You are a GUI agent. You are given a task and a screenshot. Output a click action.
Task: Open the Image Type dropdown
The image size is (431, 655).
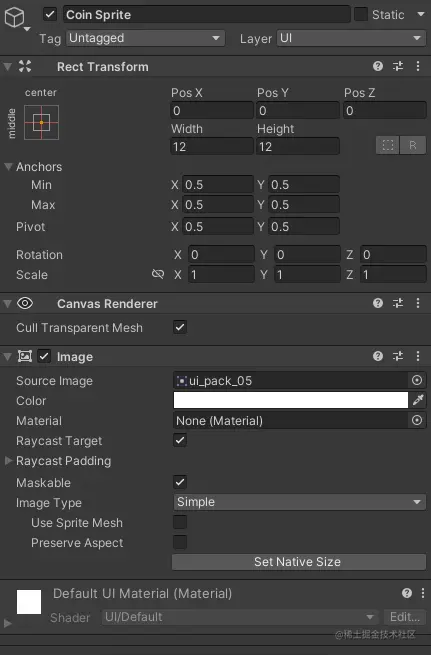299,502
